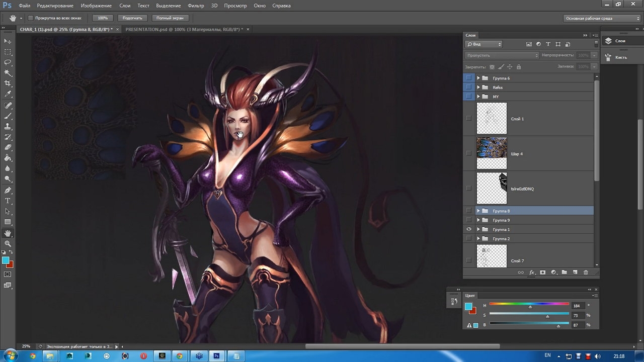
Task: Switch to the CHAR_1 (1).psd tab
Action: coord(65,29)
